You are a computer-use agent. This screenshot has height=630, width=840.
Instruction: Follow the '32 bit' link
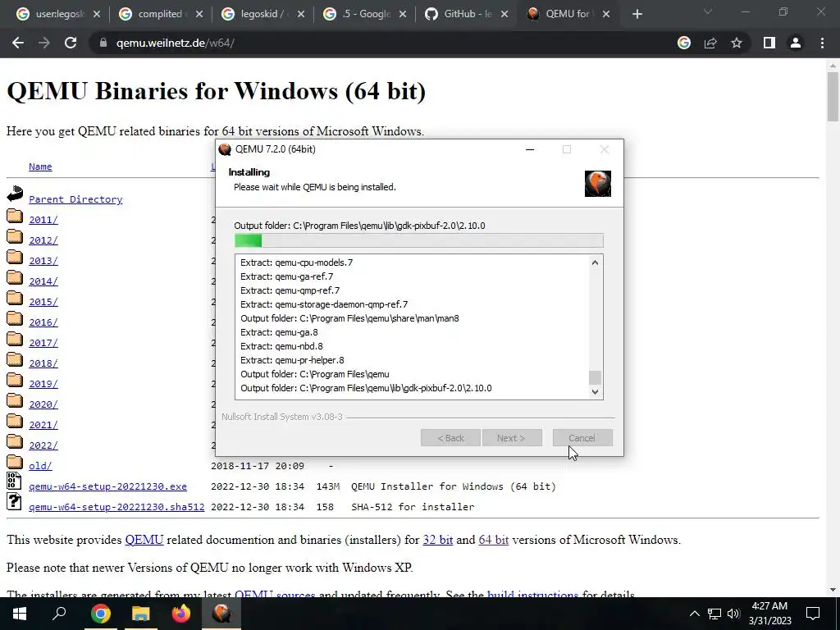coord(438,540)
